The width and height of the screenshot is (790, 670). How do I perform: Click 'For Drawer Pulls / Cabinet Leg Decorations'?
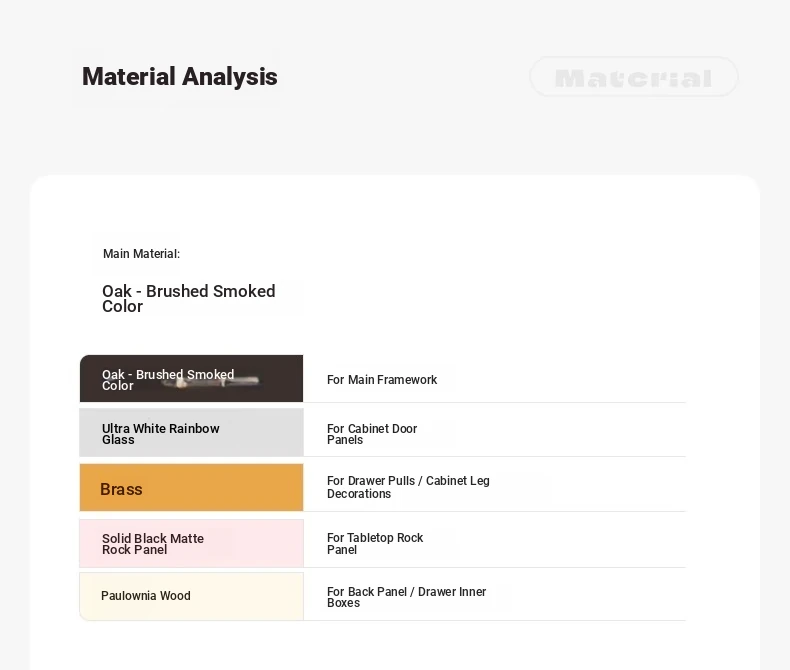pos(408,487)
